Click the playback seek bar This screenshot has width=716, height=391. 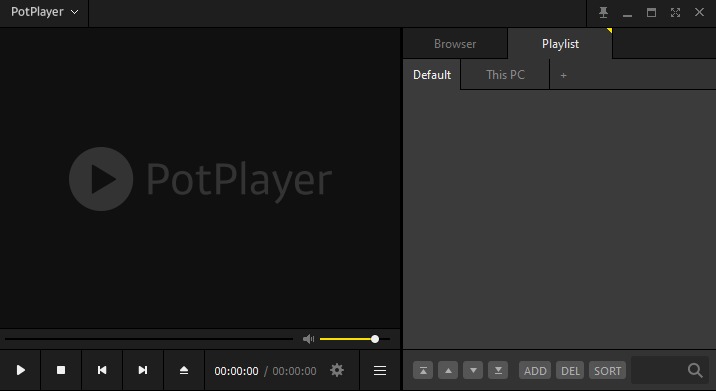[149, 339]
